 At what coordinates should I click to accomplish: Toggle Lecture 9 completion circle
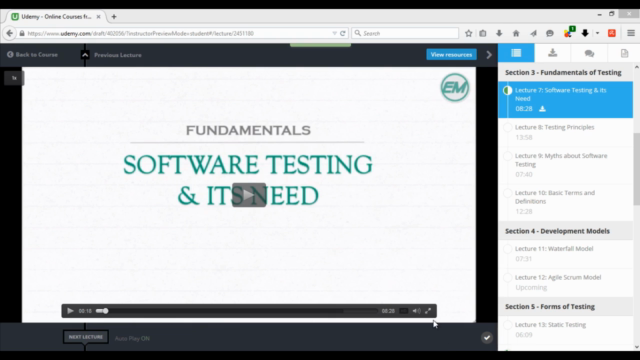coord(507,156)
